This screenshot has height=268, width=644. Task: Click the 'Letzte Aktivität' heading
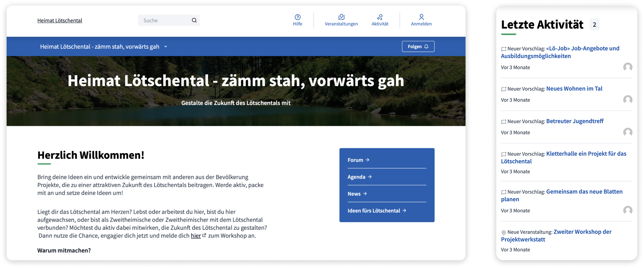tap(542, 25)
